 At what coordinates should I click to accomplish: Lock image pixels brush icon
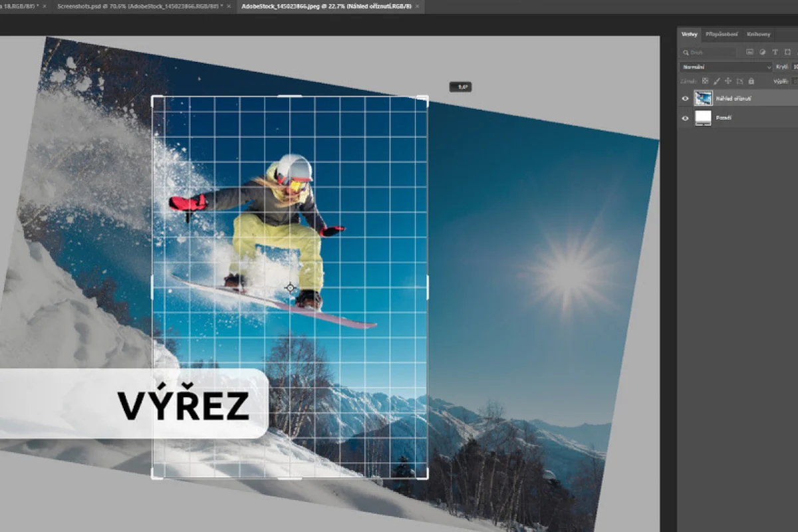(717, 81)
